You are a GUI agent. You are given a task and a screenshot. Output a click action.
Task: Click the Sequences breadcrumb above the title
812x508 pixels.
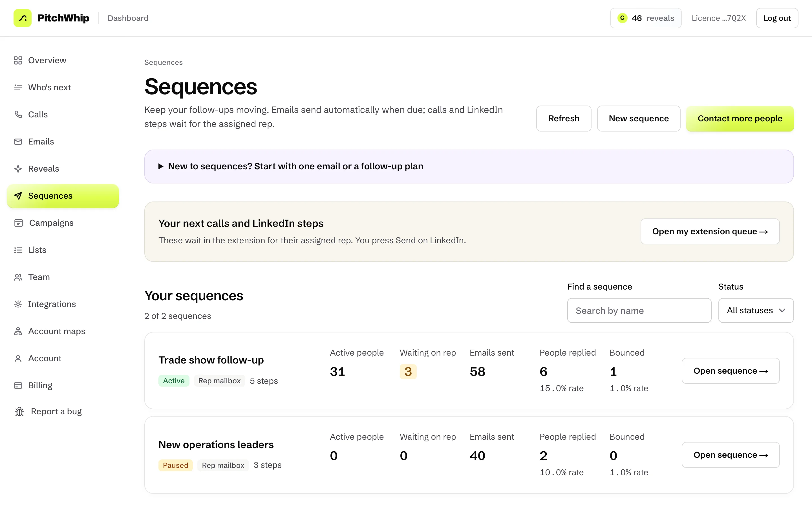(x=164, y=62)
